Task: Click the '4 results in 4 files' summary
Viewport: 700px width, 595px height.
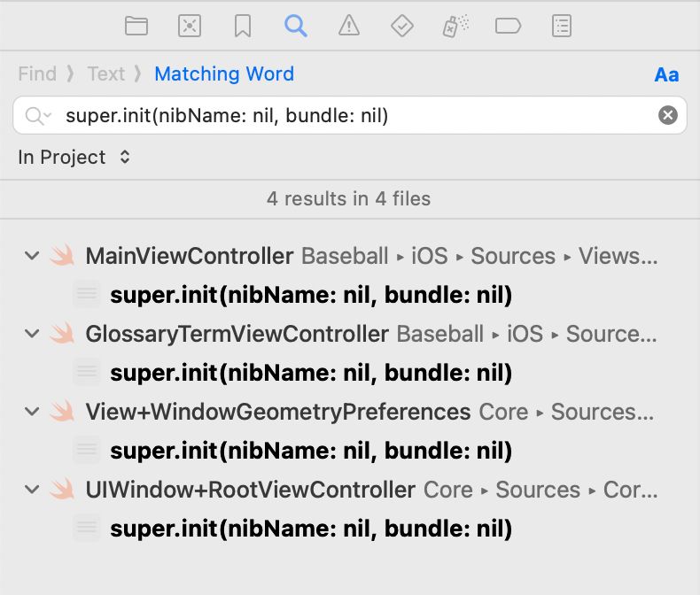Action: (348, 199)
